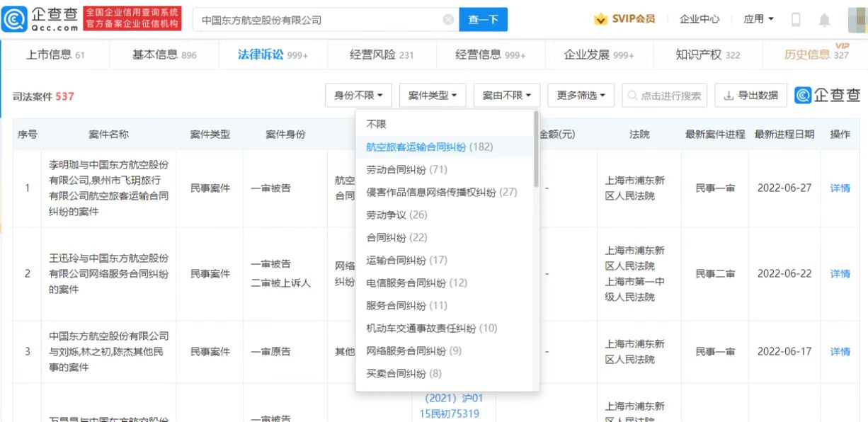Select 买卖合同纠纷 (8) option

[445, 373]
